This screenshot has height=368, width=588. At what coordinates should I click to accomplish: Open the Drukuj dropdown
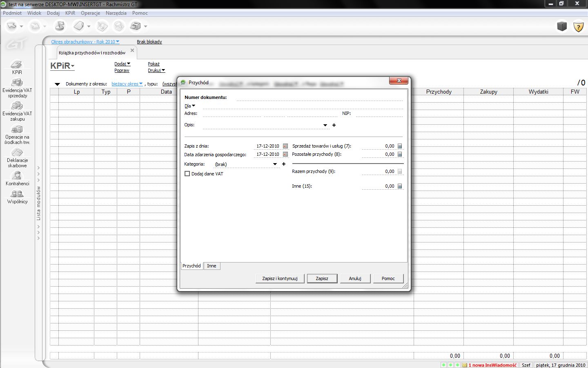click(156, 70)
